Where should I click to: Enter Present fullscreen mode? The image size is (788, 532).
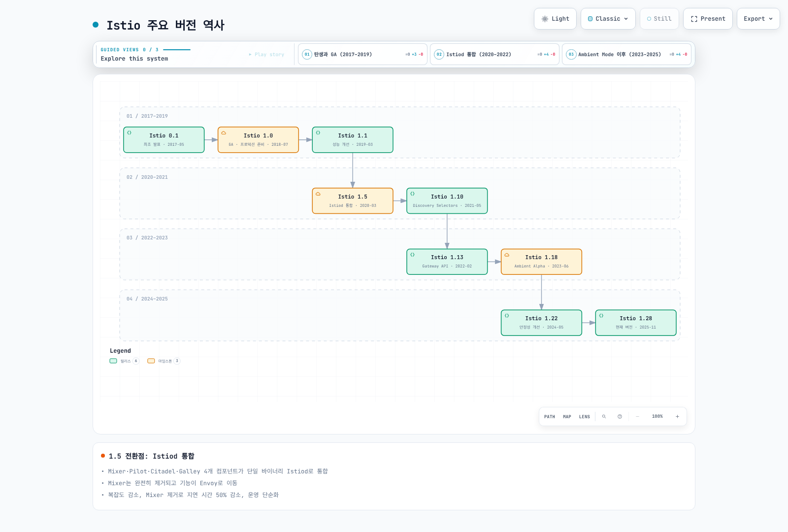pos(708,19)
